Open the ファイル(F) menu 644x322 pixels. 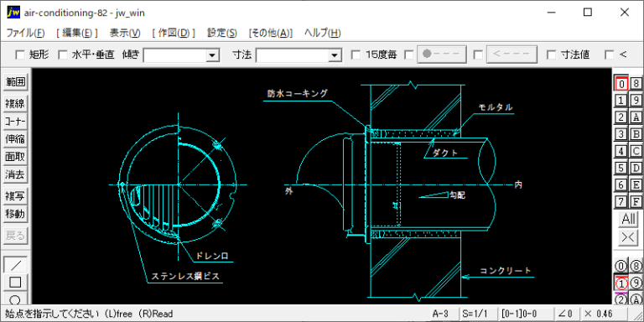click(25, 33)
